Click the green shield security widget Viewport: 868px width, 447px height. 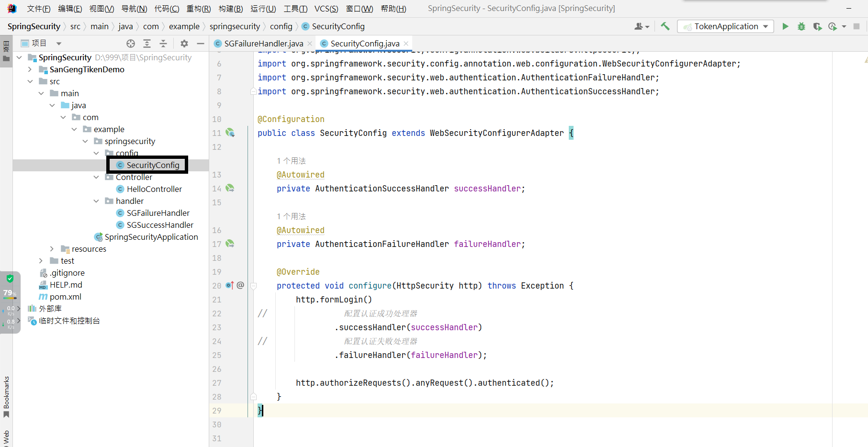click(10, 278)
